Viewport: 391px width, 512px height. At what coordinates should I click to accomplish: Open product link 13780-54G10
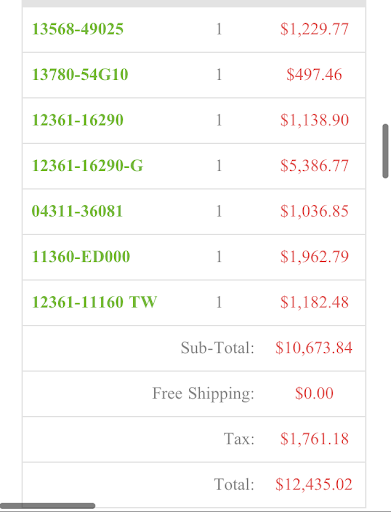pos(80,74)
